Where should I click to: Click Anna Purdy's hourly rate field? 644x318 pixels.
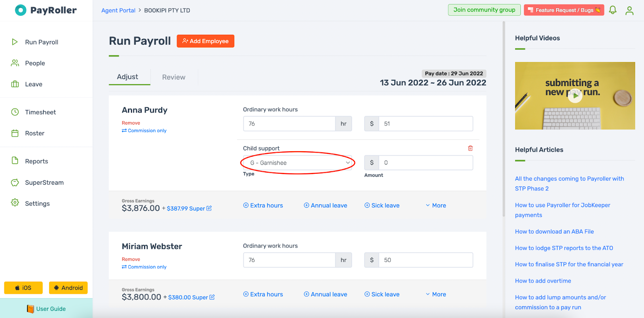[426, 124]
